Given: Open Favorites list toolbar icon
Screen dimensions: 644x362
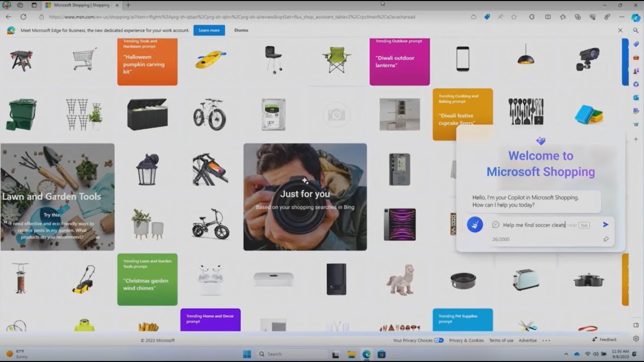Looking at the screenshot, I should (x=562, y=17).
